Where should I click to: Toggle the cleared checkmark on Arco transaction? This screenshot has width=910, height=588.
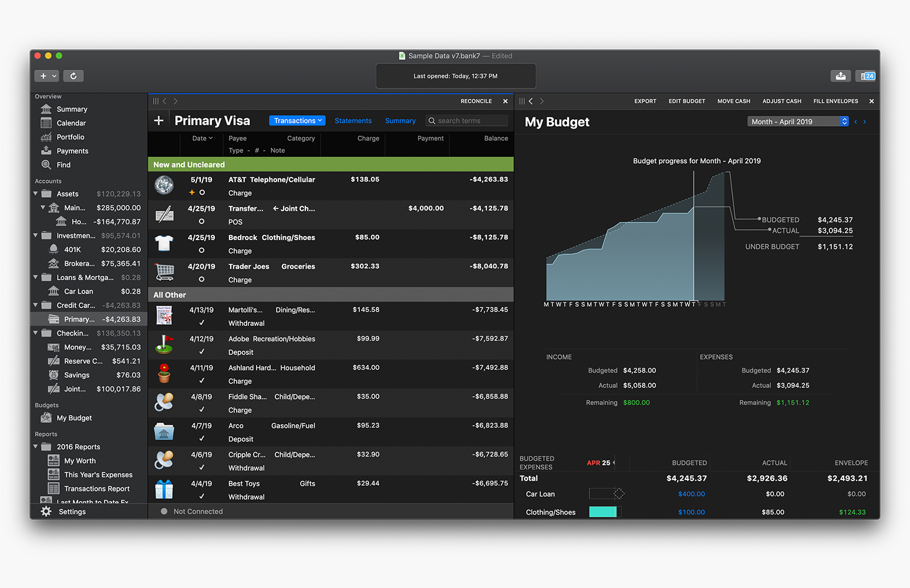(201, 438)
